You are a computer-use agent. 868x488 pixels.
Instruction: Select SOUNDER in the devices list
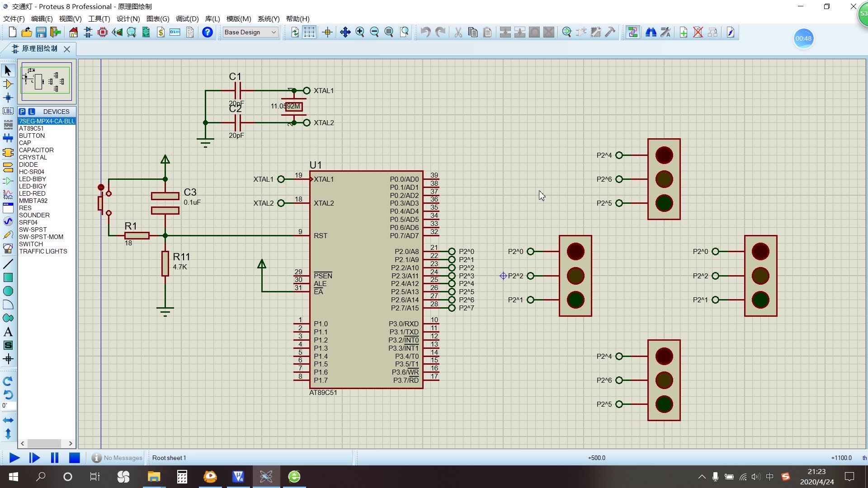click(x=46, y=215)
